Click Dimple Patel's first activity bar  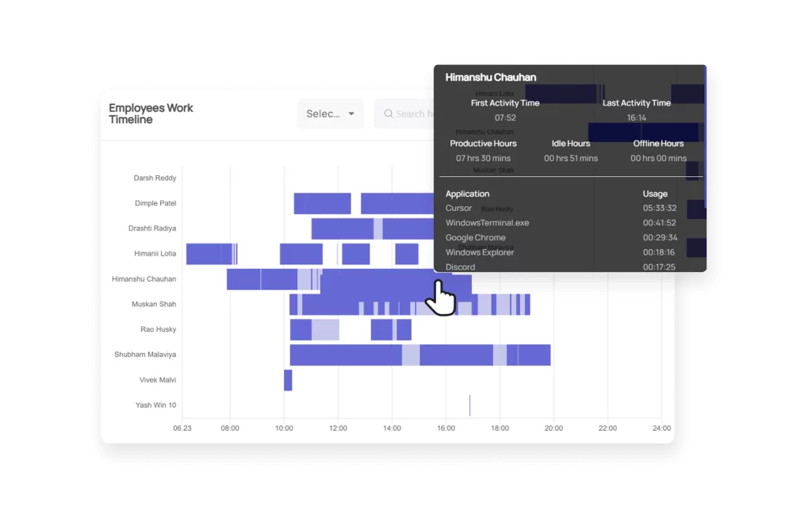(322, 204)
